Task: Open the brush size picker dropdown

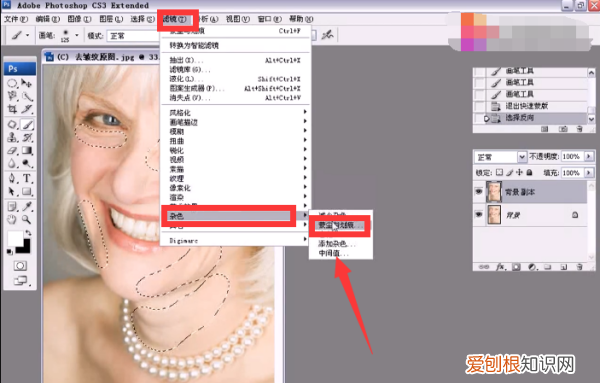Action: [x=77, y=35]
